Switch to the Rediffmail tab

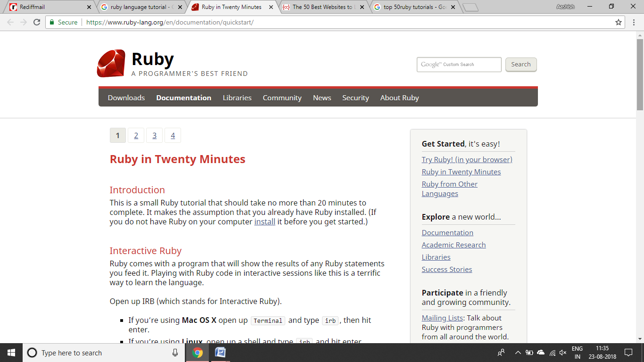pos(47,7)
